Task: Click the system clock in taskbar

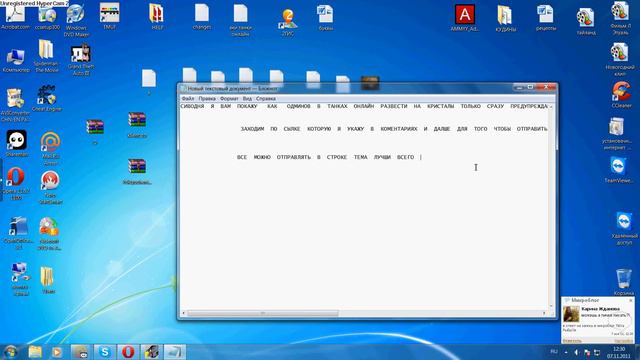Action: click(x=619, y=352)
